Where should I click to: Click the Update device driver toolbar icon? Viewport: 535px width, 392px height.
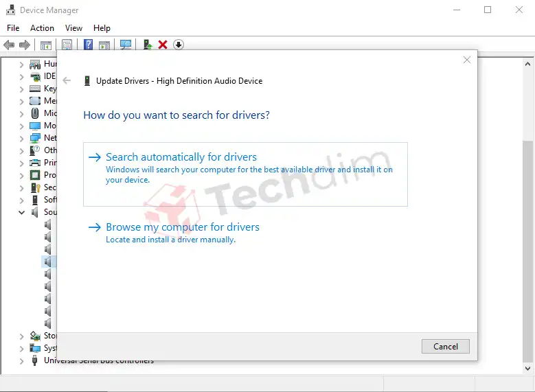148,45
